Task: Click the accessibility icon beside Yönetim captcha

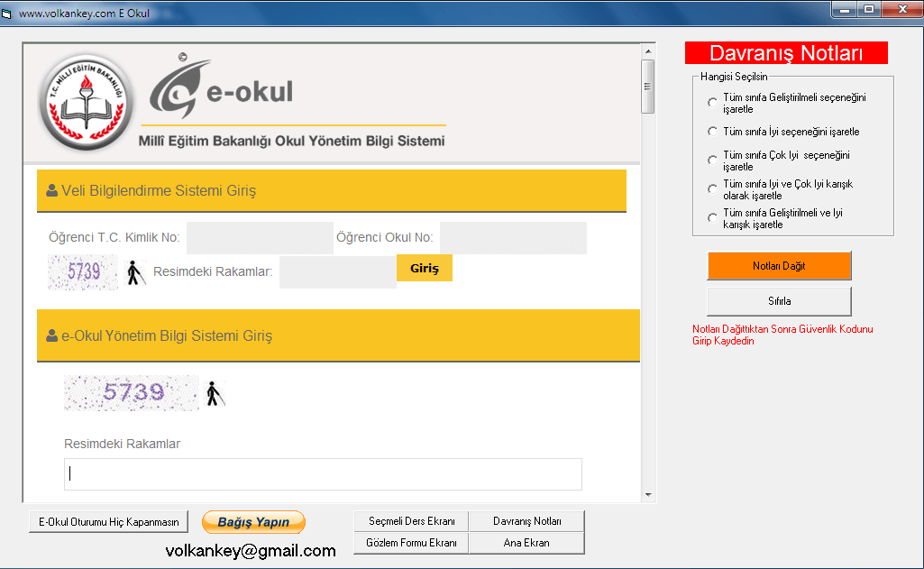Action: click(214, 394)
